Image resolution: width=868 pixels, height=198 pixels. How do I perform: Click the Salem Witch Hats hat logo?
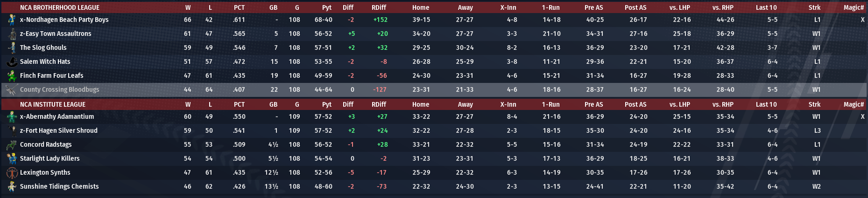pyautogui.click(x=12, y=61)
